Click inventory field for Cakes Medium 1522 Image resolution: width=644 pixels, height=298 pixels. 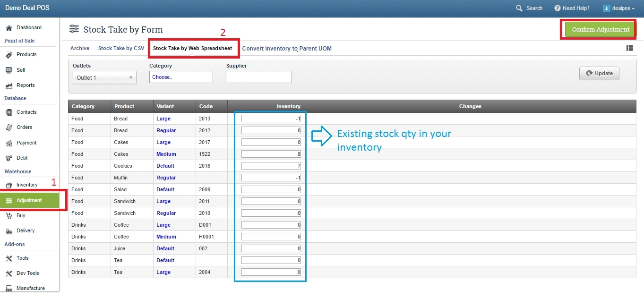click(x=271, y=154)
